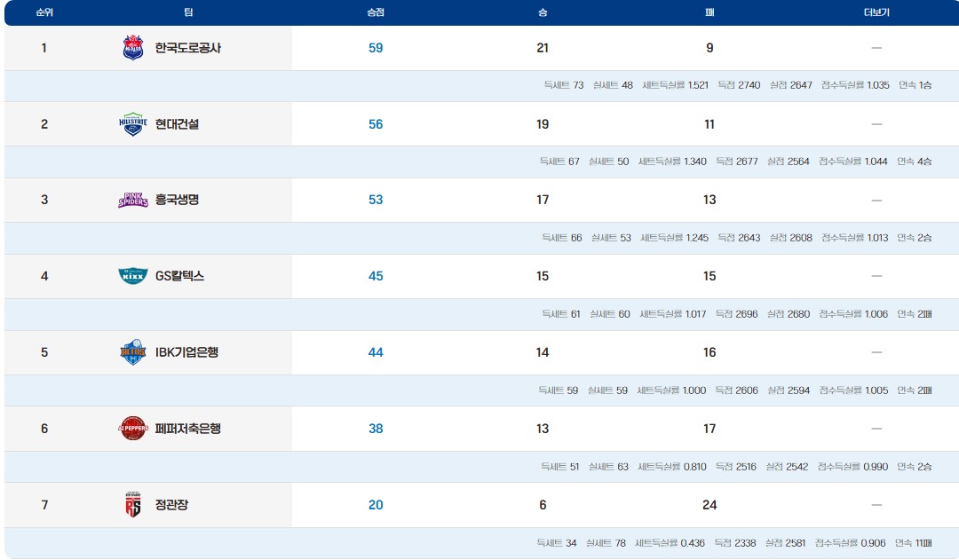This screenshot has height=560, width=959.
Task: Click 정관장's 20 points value
Action: pos(376,505)
